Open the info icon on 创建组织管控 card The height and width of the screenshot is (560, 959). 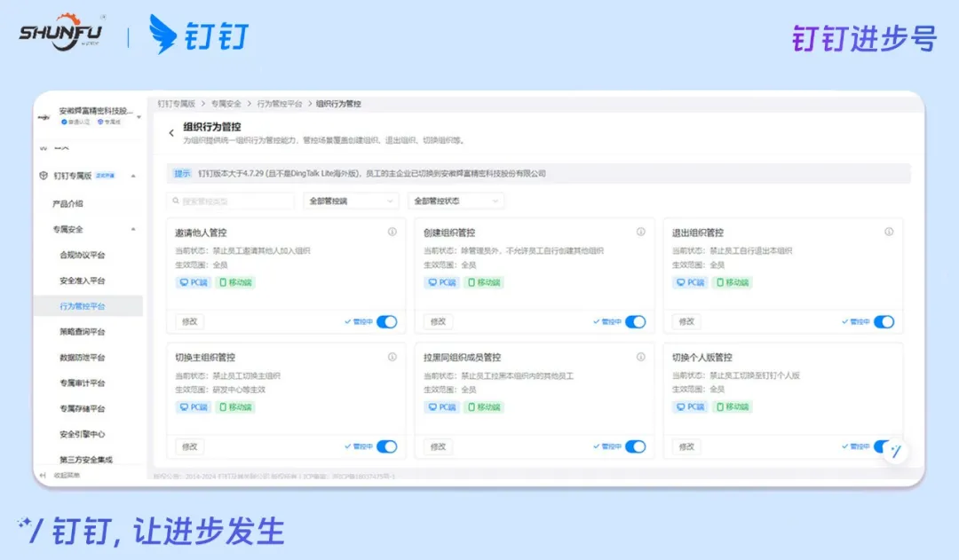[x=640, y=232]
